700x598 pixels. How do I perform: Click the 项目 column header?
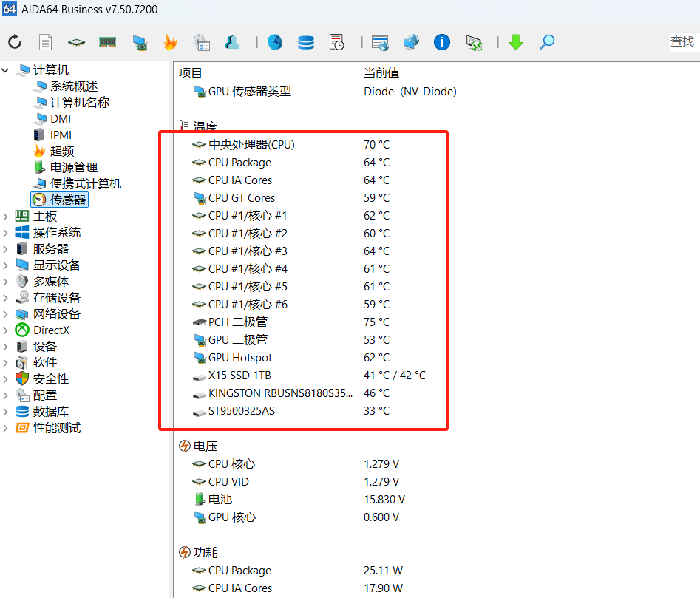tap(191, 72)
